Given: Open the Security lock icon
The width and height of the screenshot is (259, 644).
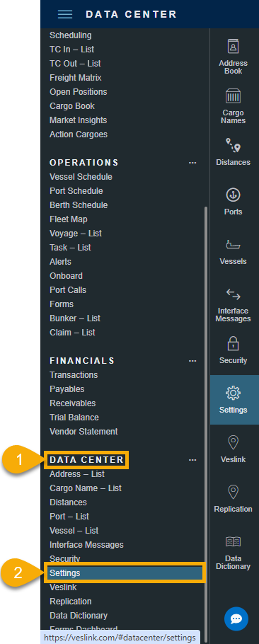Looking at the screenshot, I should point(233,343).
